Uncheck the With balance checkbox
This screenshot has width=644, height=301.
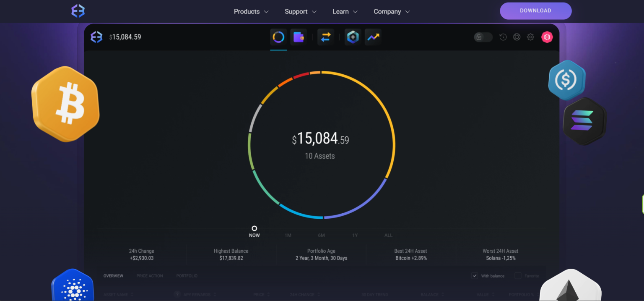tap(475, 276)
